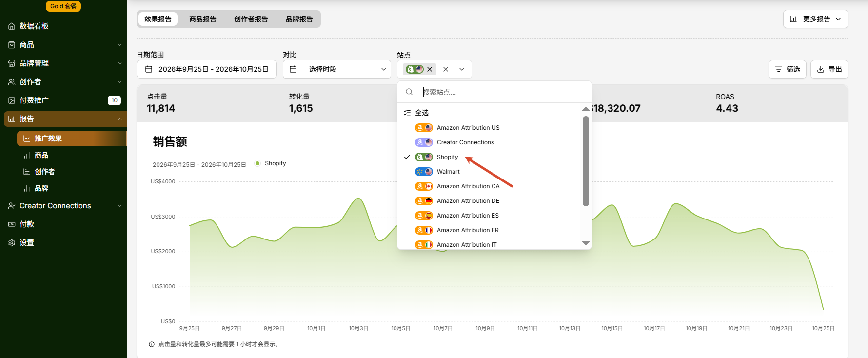Open 数据看板 dashboard in the sidebar

coord(34,26)
